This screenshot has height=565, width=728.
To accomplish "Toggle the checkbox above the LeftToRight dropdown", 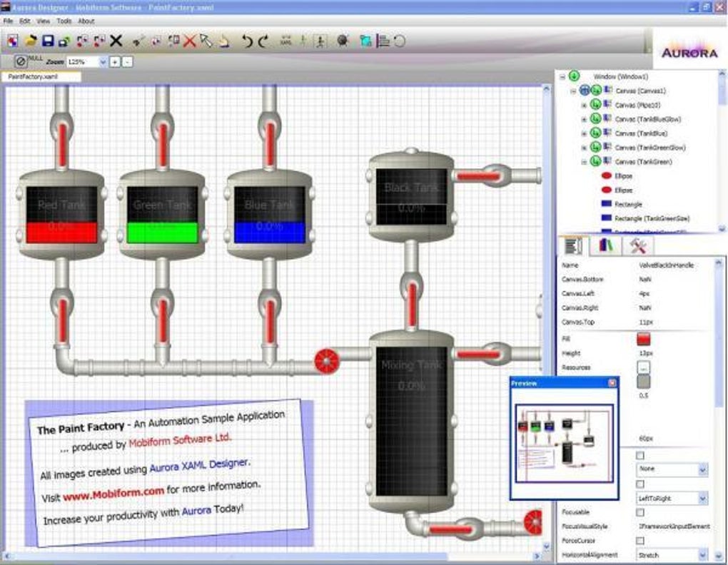I will 640,484.
